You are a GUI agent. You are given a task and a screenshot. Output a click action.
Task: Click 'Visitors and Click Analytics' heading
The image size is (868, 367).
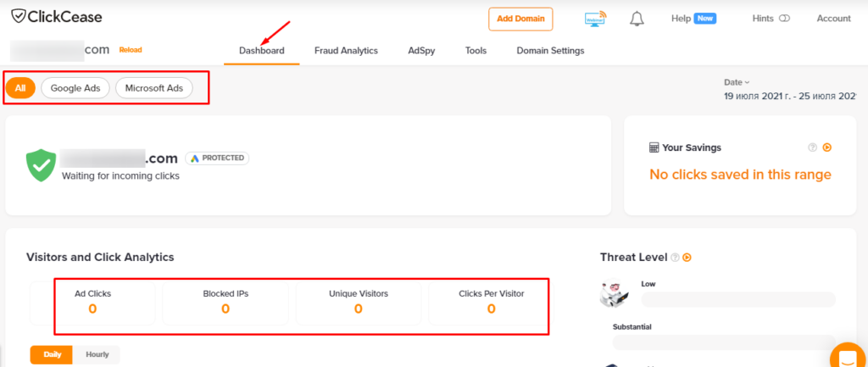pyautogui.click(x=100, y=257)
